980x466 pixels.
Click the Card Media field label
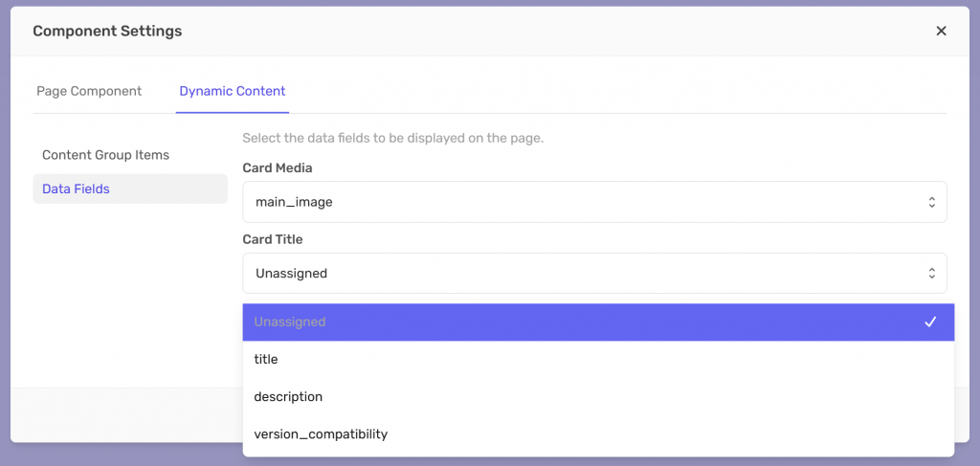(278, 167)
